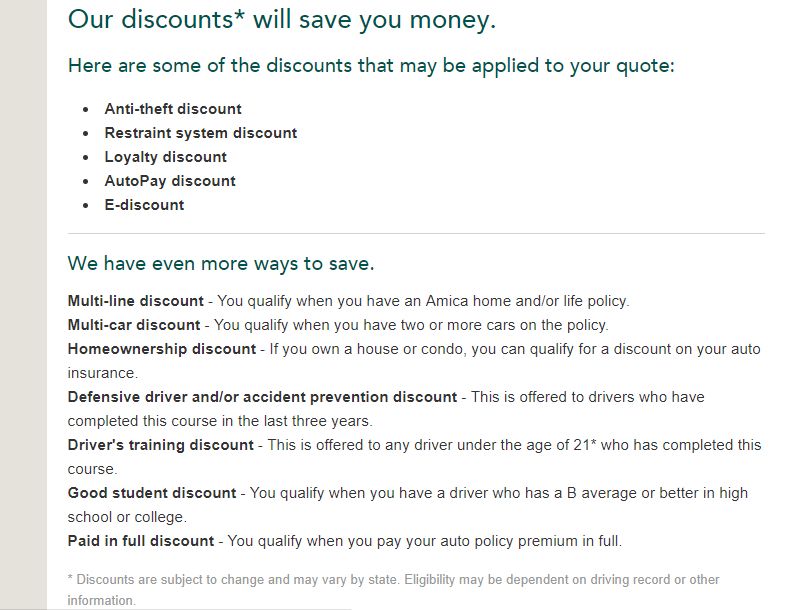Image resolution: width=800 pixels, height=610 pixels.
Task: Select the 'Here are some of the discounts' subheading
Action: (x=371, y=66)
